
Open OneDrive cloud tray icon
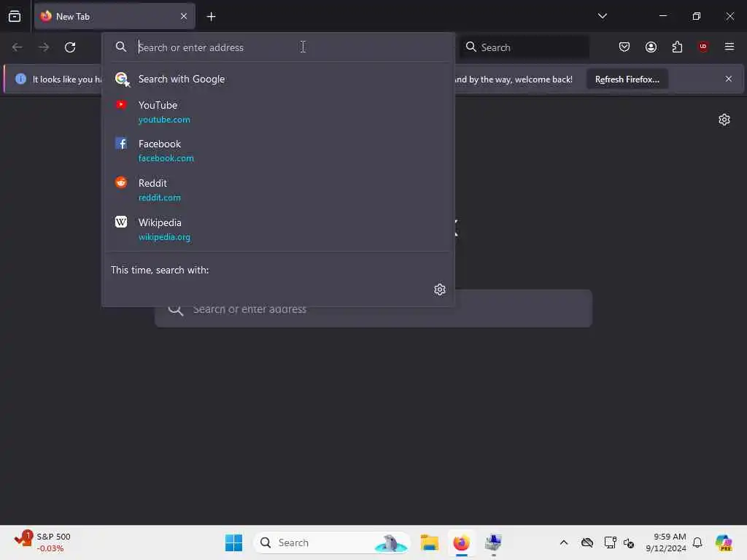click(x=587, y=542)
